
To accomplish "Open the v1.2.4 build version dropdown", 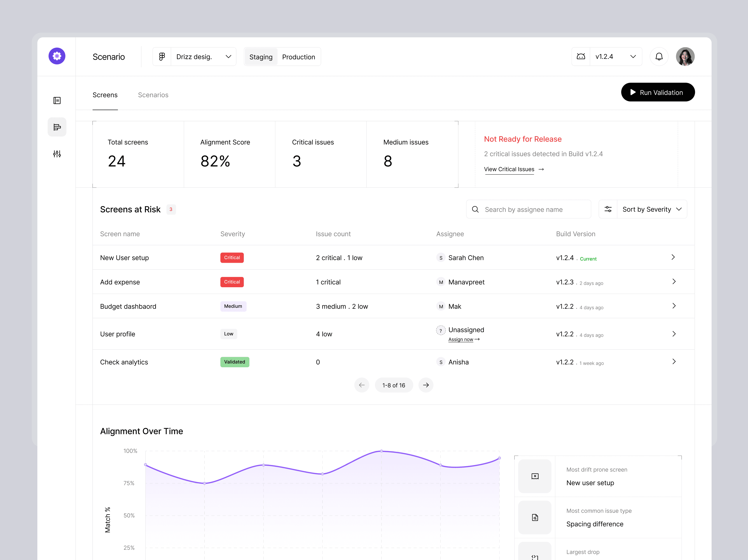I will (615, 56).
